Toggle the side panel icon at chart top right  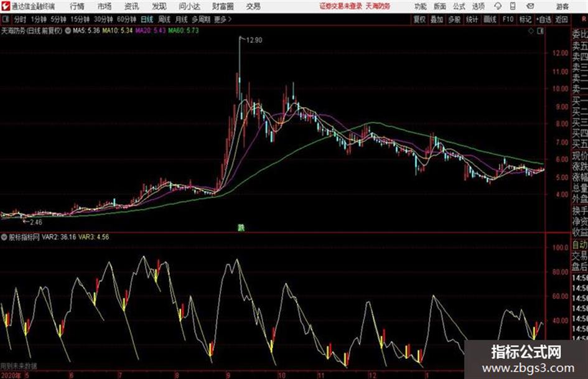click(x=540, y=31)
